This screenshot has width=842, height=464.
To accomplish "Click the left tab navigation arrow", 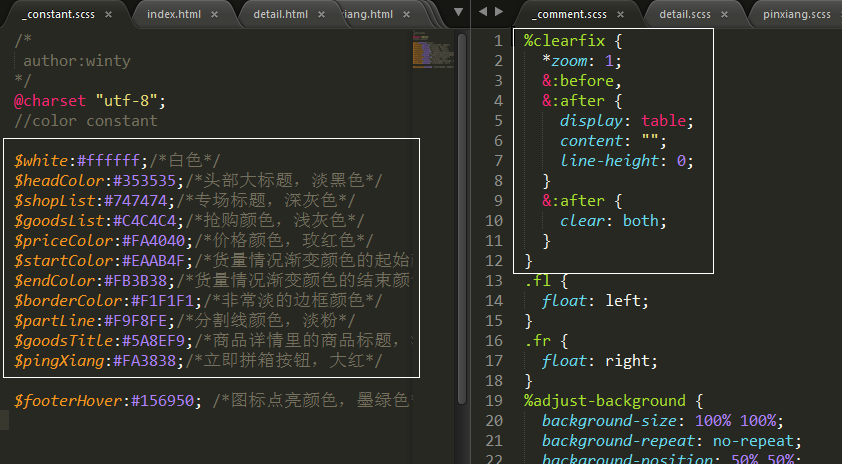I will pyautogui.click(x=483, y=11).
